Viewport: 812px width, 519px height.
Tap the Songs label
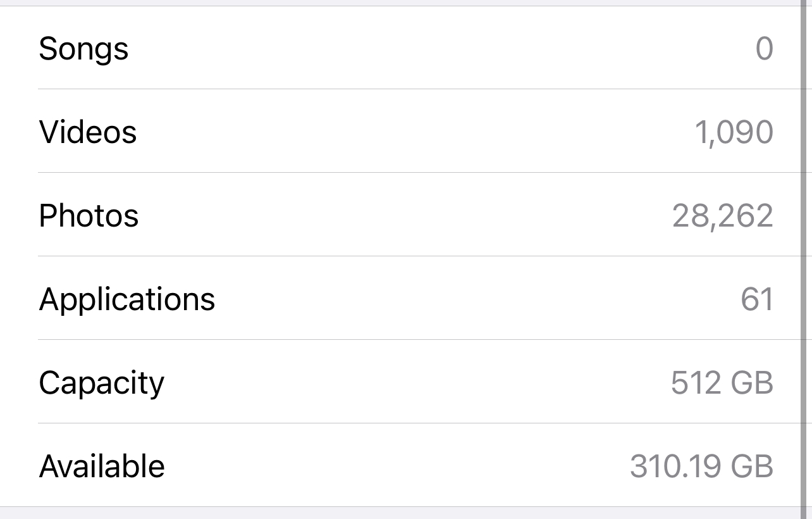83,49
